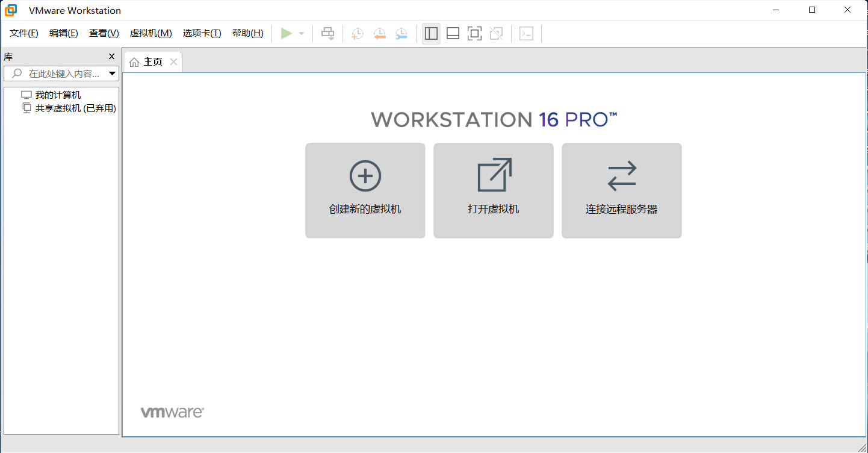
Task: Click the 打开虚拟机 button
Action: (494, 190)
